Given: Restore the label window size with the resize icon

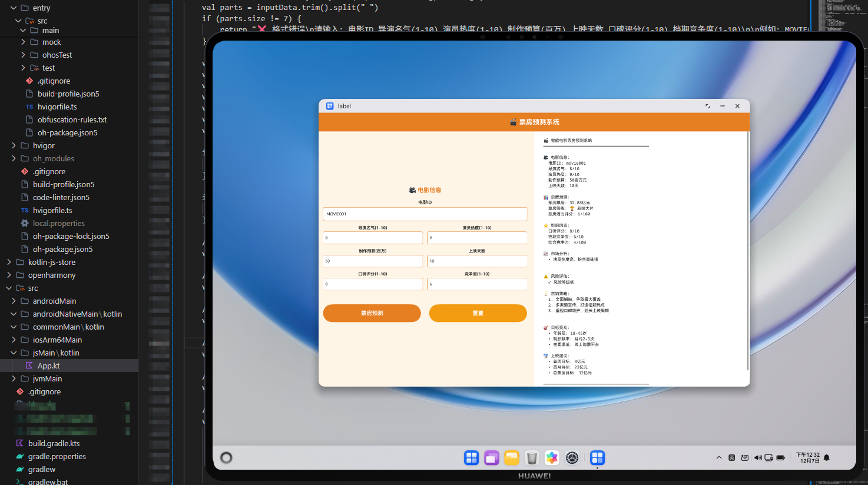Looking at the screenshot, I should click(707, 106).
